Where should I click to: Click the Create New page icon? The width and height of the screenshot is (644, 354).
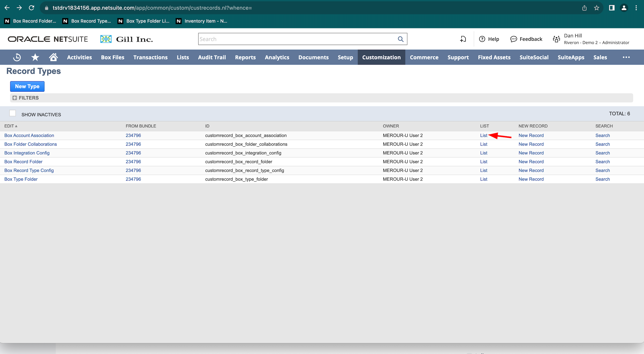(x=463, y=39)
